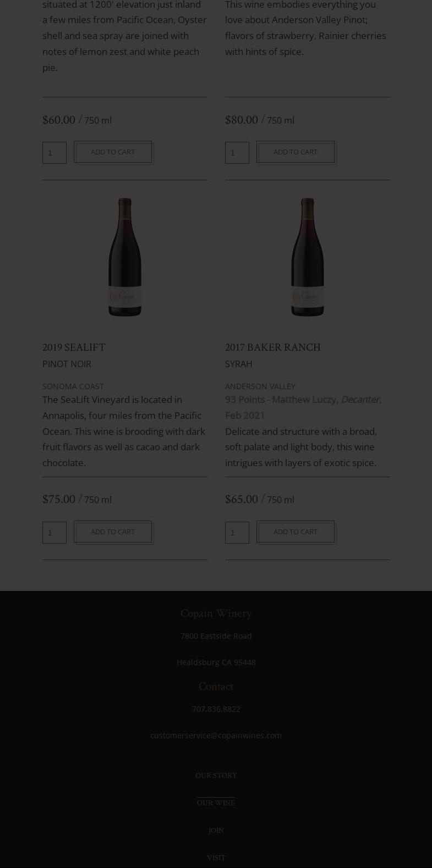This screenshot has width=432, height=868.
Task: Focus the 2019 Sealift quantity field
Action: [x=54, y=533]
